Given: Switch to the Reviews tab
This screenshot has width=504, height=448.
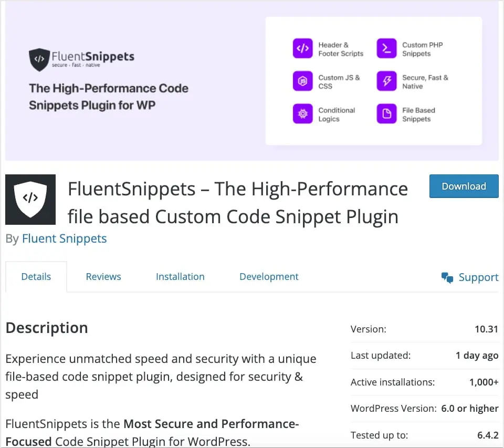Looking at the screenshot, I should click(103, 276).
